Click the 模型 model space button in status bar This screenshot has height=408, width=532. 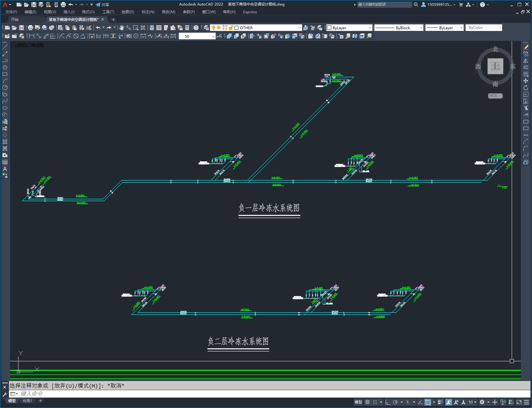click(x=358, y=402)
